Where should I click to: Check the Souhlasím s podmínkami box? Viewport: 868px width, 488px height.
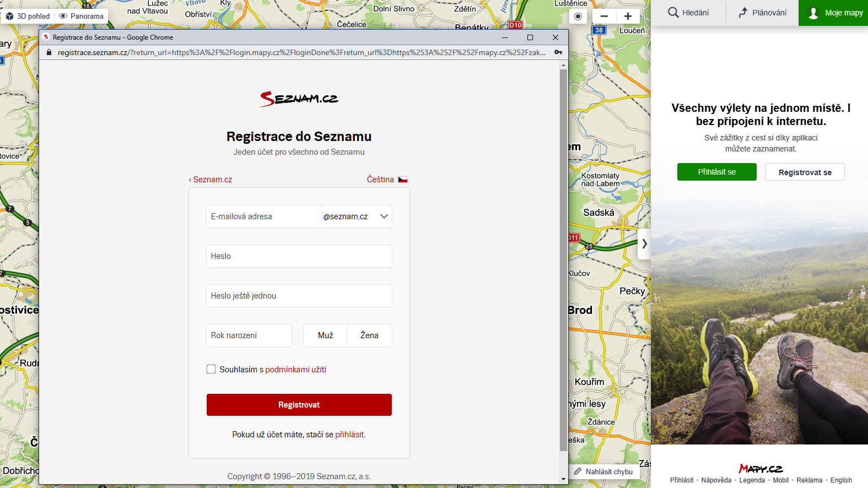click(x=211, y=369)
